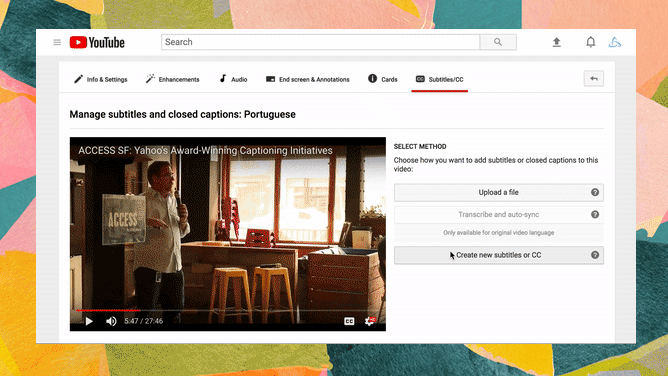668x376 pixels.
Task: Open the hamburger guide menu
Action: 57,42
